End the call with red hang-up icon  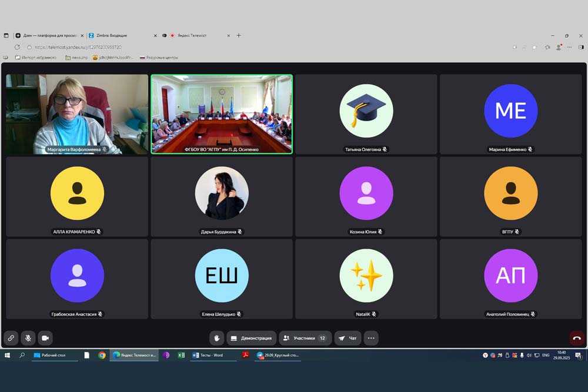(x=576, y=338)
